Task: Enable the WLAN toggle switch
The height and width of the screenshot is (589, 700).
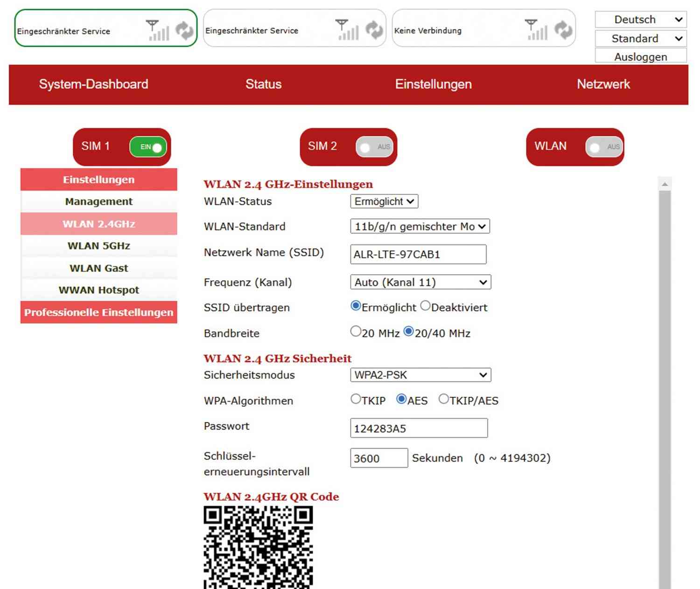Action: 604,147
